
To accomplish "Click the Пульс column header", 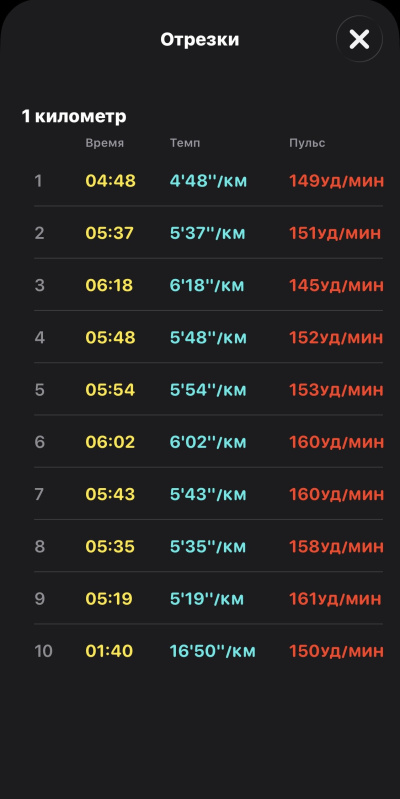I will coord(307,143).
